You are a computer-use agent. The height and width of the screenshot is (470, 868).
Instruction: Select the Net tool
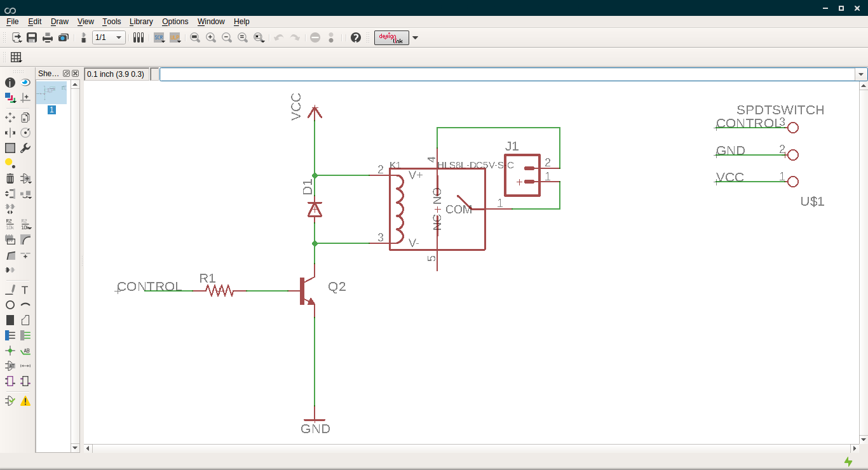coord(25,335)
